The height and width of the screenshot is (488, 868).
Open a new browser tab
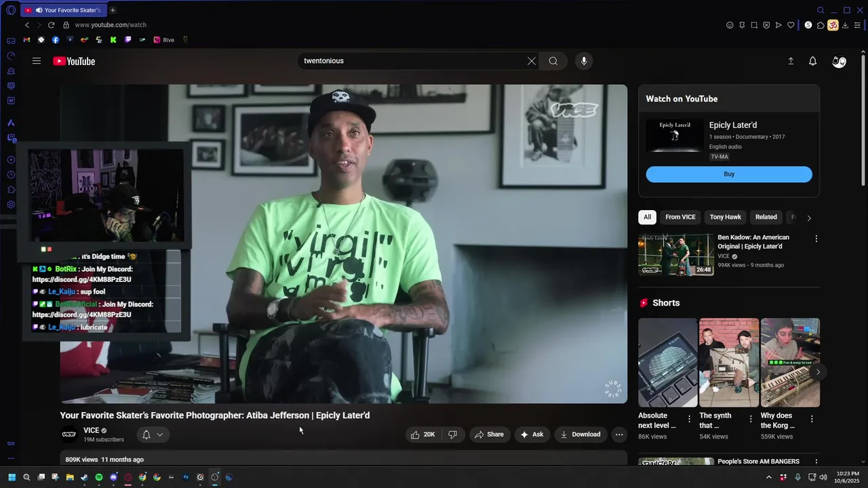(113, 10)
